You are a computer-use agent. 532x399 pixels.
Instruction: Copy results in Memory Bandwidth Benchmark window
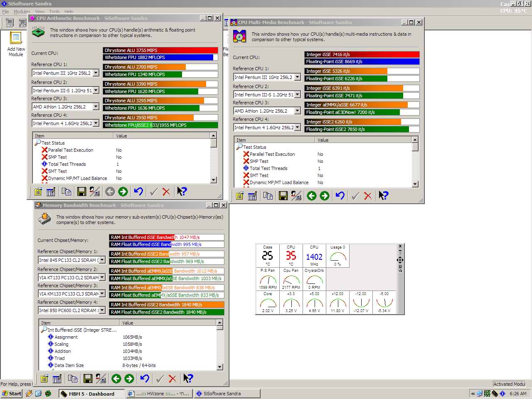(73, 379)
